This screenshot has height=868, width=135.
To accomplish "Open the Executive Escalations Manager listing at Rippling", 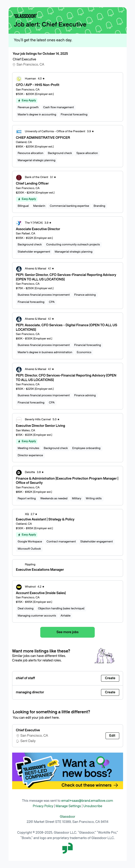I will coord(40,569).
